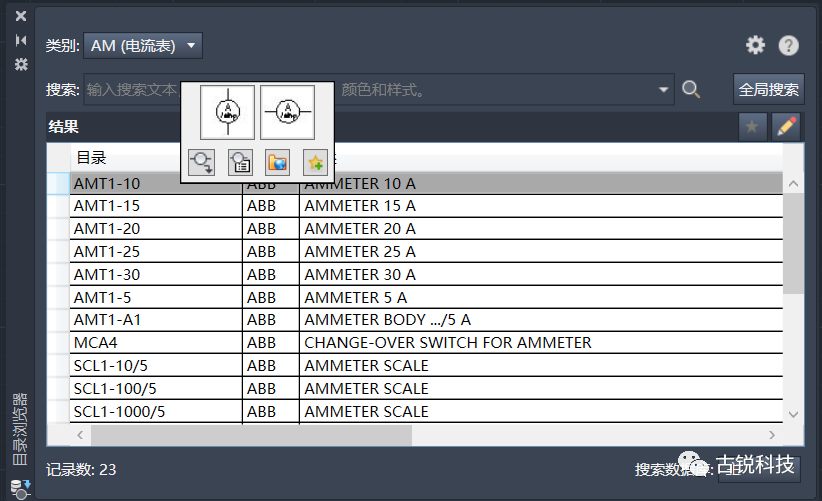Viewport: 822px width, 501px height.
Task: Click description AMMETER 20 A
Action: click(x=360, y=229)
